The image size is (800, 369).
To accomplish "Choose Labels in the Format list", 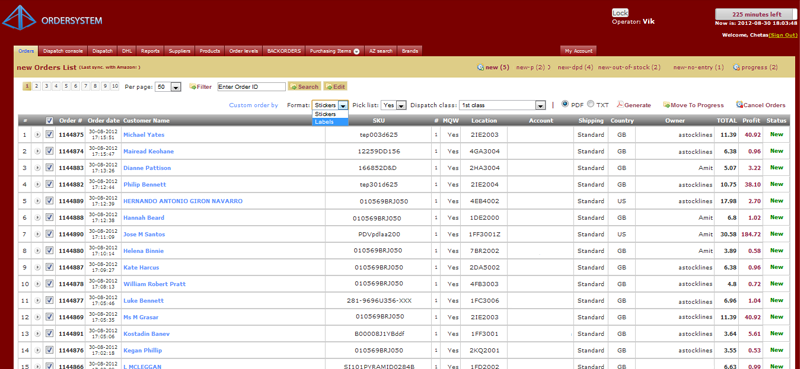I will [330, 122].
